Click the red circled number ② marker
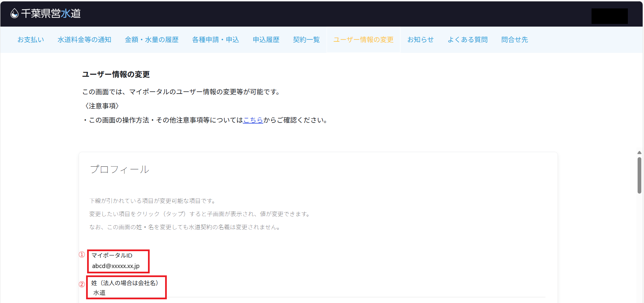The width and height of the screenshot is (644, 303). click(82, 284)
